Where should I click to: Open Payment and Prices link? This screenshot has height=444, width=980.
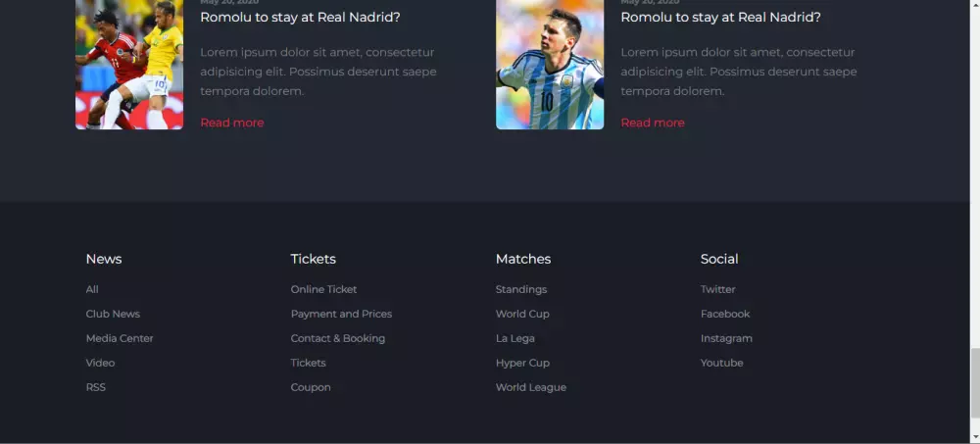click(341, 314)
